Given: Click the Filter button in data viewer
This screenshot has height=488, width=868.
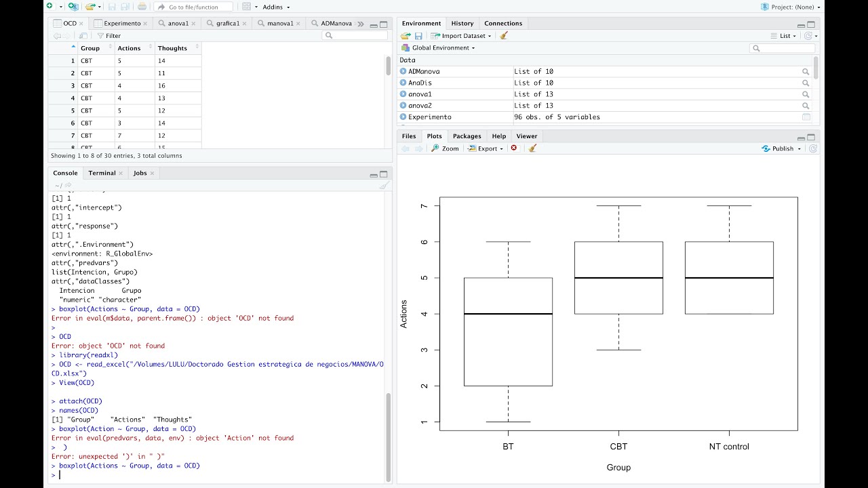Looking at the screenshot, I should (x=108, y=36).
